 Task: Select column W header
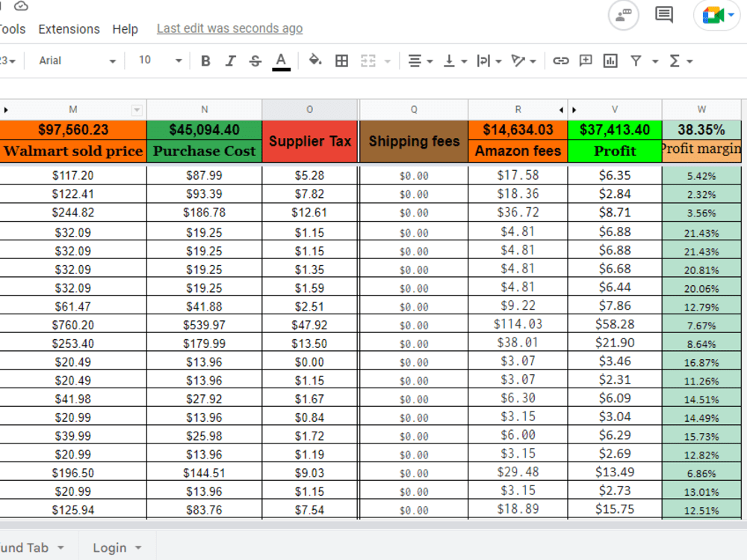[x=701, y=110]
